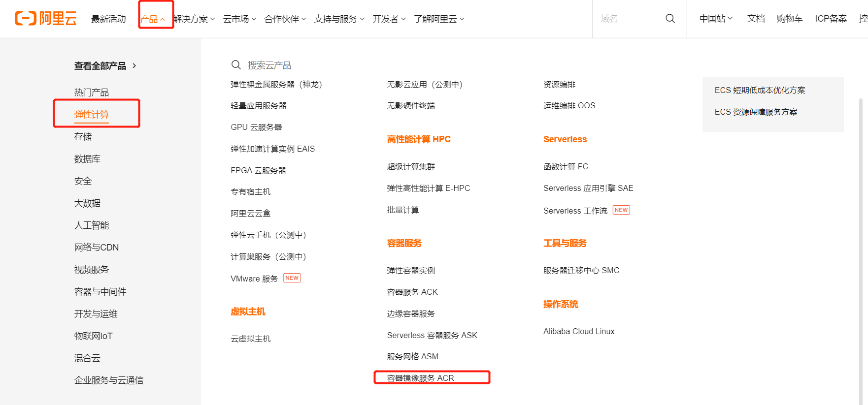Click 查看全部产品 link
868x405 pixels.
coord(100,65)
